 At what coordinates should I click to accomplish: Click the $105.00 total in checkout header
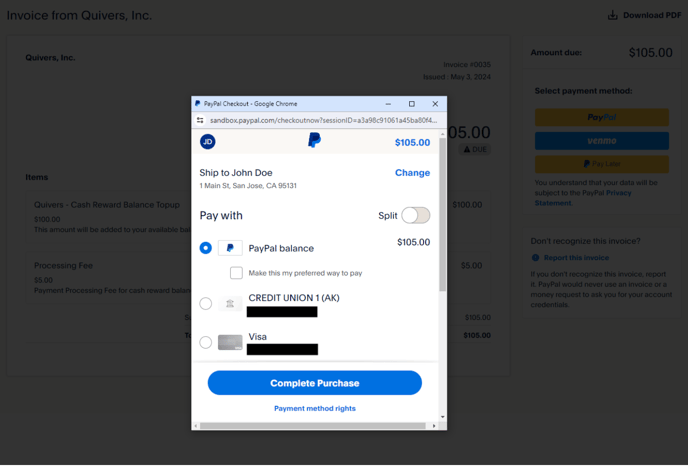click(412, 143)
